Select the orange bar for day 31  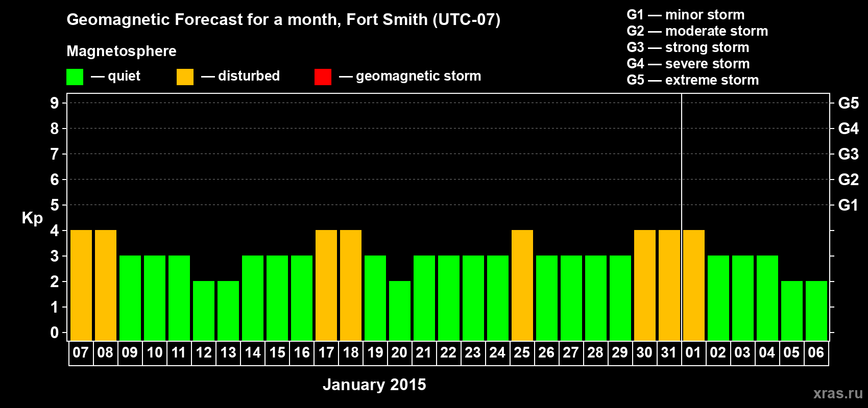[x=669, y=285]
